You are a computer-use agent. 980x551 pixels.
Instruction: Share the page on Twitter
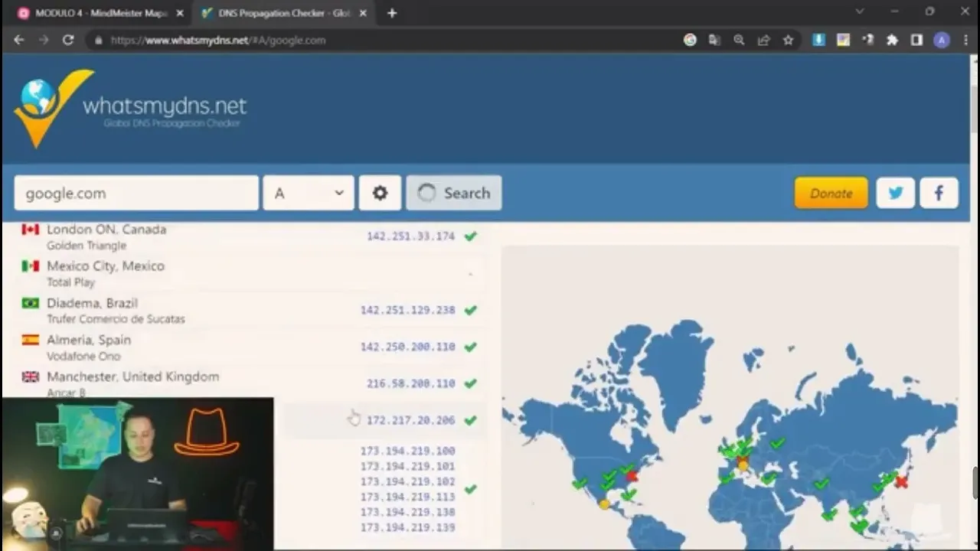pos(895,194)
